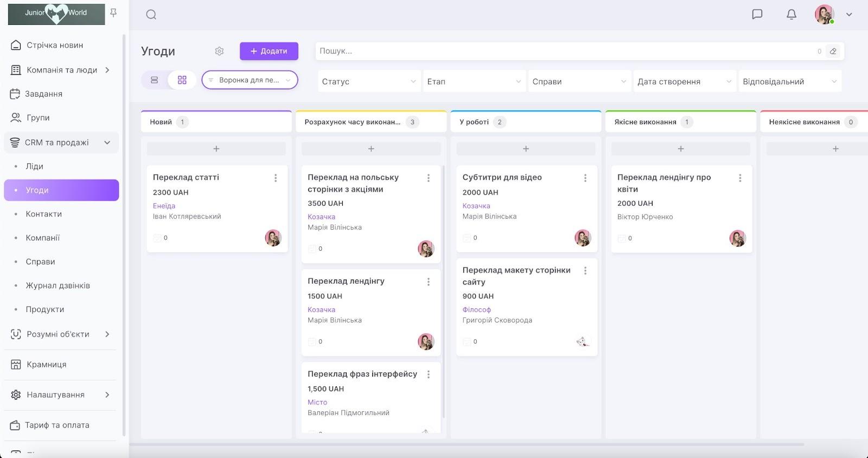Screen dimensions: 868x458
Task: Collapse the CRM та продажі section
Action: pyautogui.click(x=107, y=143)
